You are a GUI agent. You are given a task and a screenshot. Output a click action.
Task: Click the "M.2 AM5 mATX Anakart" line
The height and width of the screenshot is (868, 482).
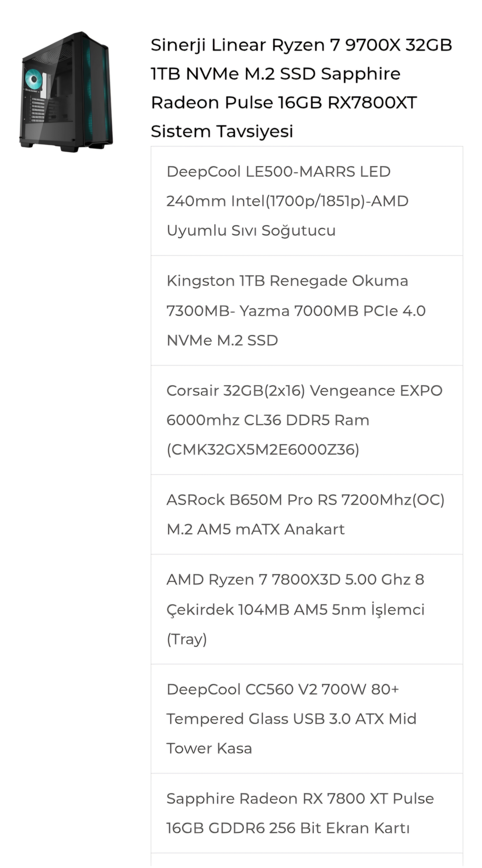click(255, 529)
